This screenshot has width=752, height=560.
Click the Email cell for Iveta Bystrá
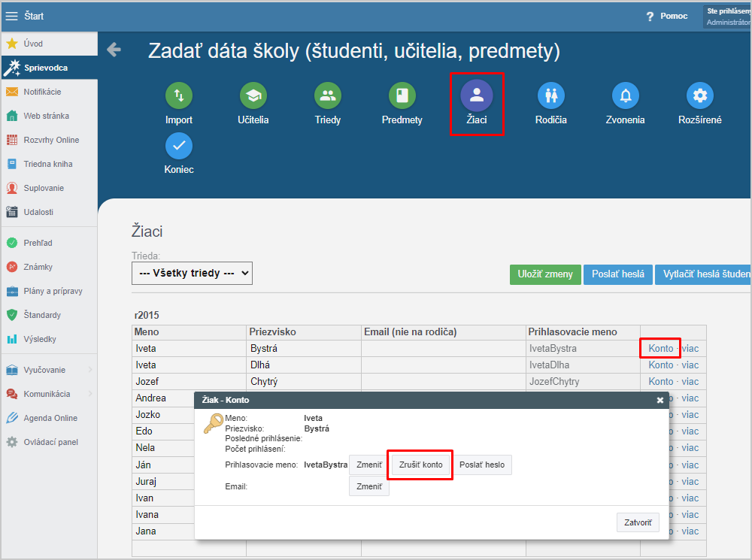click(444, 349)
